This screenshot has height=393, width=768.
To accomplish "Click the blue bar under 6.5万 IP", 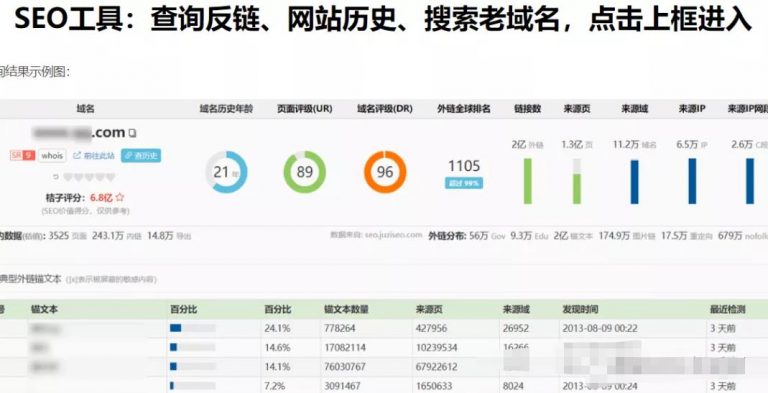I will point(692,181).
